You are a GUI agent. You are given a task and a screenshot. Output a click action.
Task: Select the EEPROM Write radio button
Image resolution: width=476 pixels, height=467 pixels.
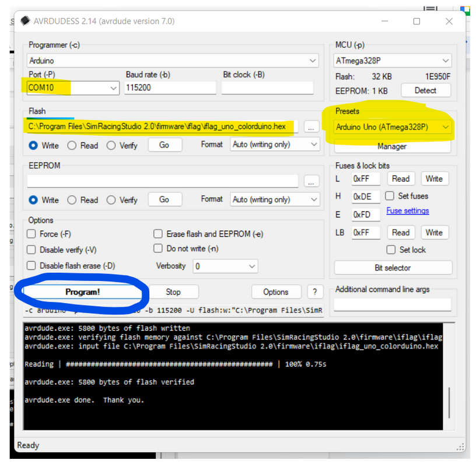pos(33,200)
